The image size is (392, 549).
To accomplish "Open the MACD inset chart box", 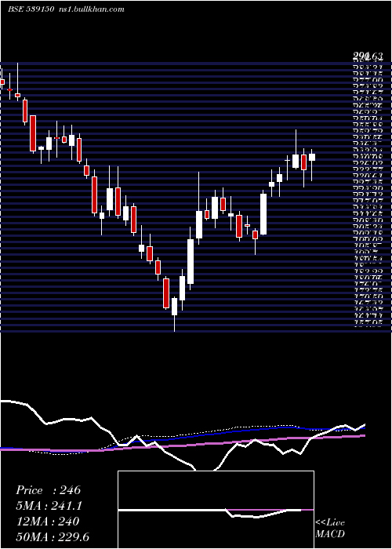I will tap(216, 510).
